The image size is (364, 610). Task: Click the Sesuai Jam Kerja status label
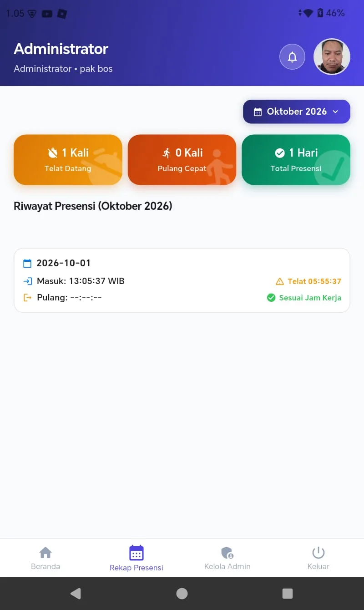pyautogui.click(x=304, y=298)
